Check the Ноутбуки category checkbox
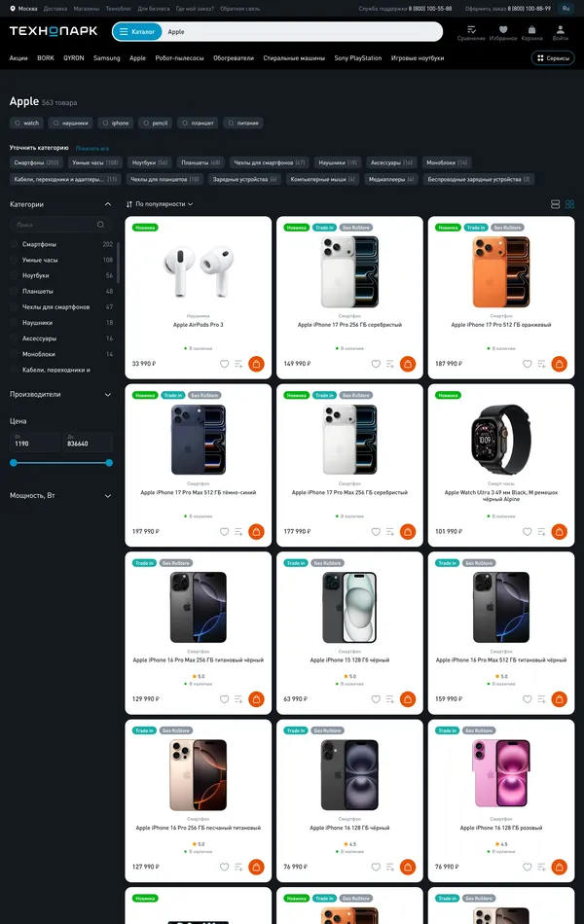Viewport: 584px width, 924px height. point(15,275)
